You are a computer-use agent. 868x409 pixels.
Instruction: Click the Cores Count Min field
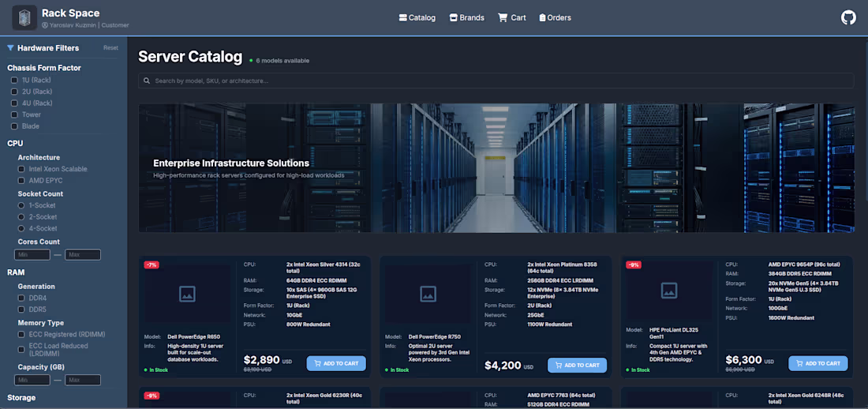coord(32,255)
